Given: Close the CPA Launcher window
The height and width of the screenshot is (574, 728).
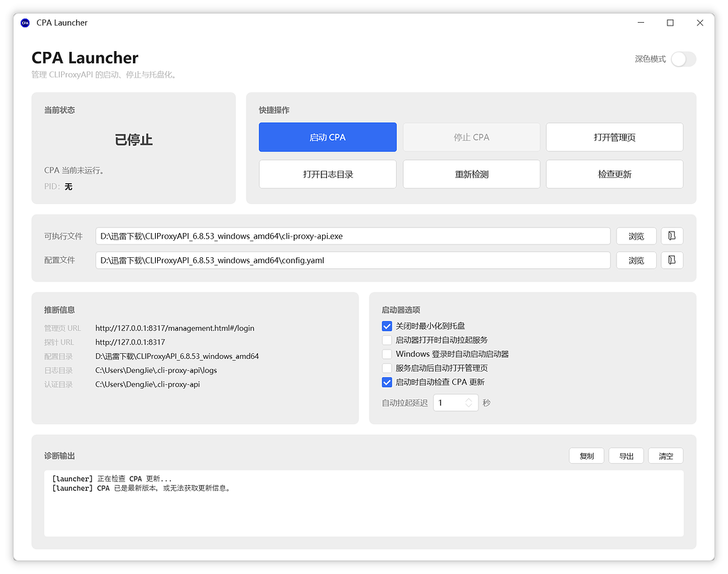Looking at the screenshot, I should (700, 23).
